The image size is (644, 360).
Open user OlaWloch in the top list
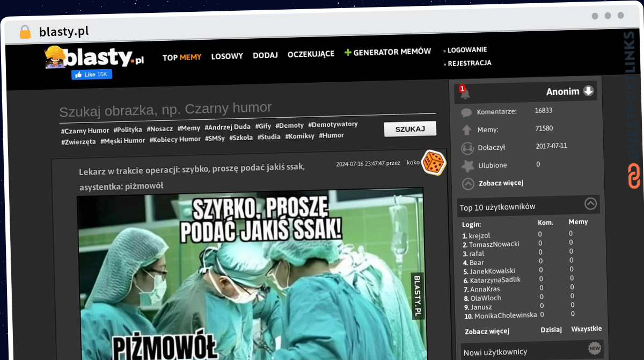pyautogui.click(x=485, y=298)
